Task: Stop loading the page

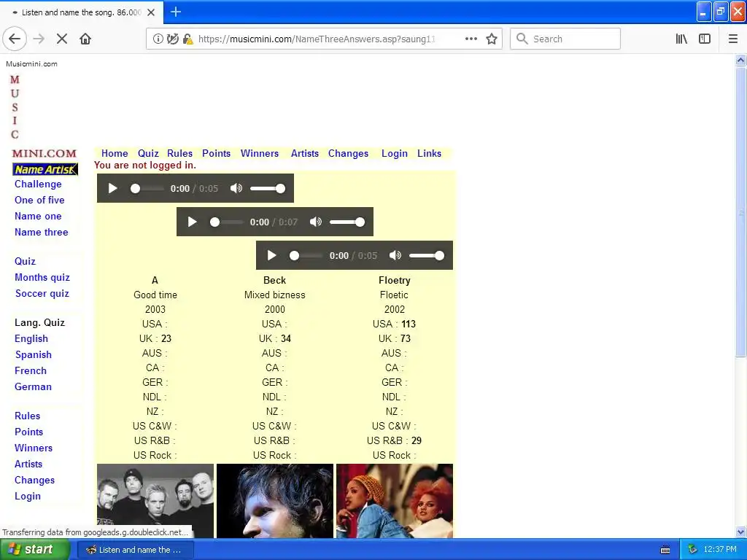Action: [62, 39]
